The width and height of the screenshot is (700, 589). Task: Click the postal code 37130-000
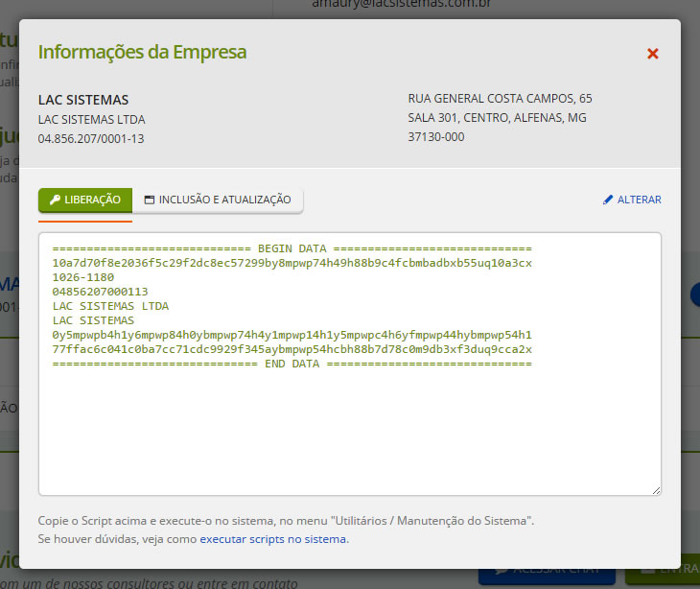tap(436, 136)
